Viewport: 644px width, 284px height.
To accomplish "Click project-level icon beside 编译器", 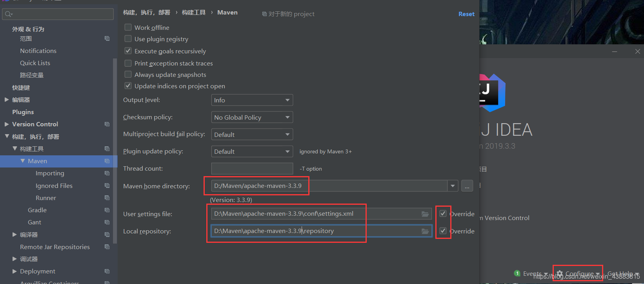I will coord(107,235).
